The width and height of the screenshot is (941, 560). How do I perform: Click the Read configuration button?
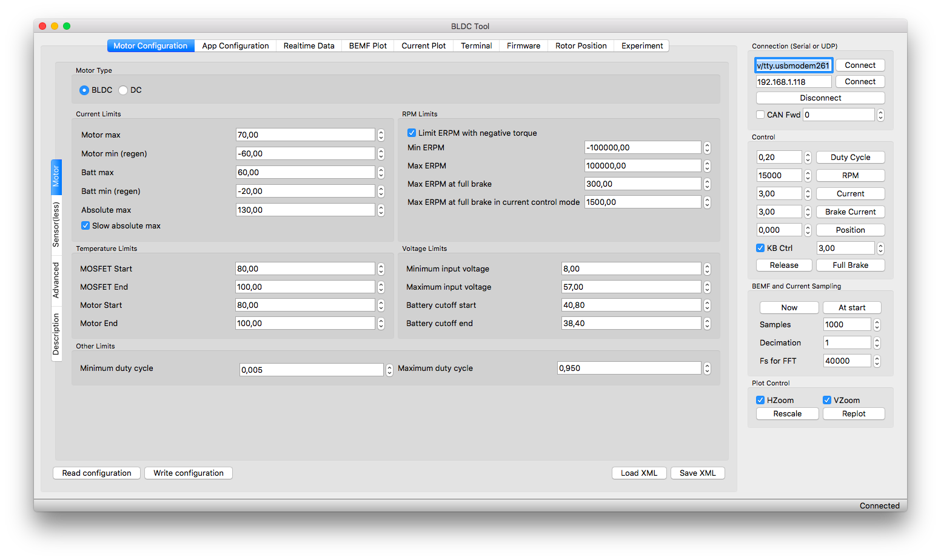point(97,473)
